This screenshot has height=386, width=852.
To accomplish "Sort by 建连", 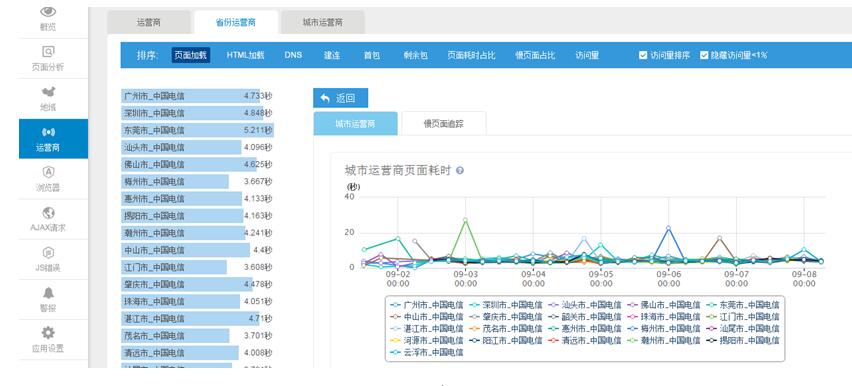I will click(332, 55).
